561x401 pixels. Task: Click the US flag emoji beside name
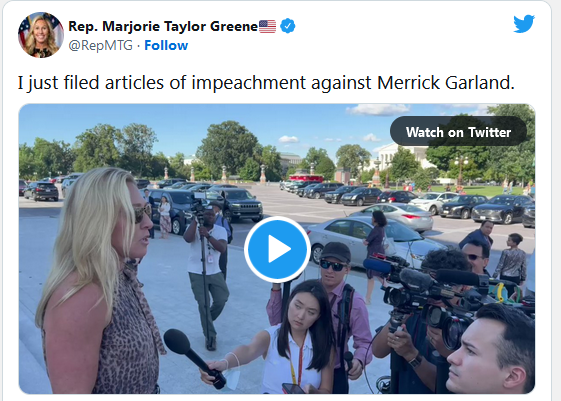(x=268, y=26)
